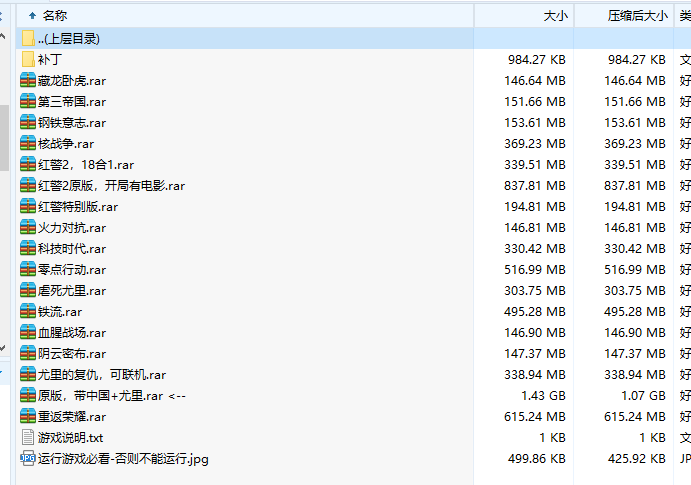
Task: Click archive icon of 红警2原版，开局有电影.rar
Action: [x=28, y=185]
